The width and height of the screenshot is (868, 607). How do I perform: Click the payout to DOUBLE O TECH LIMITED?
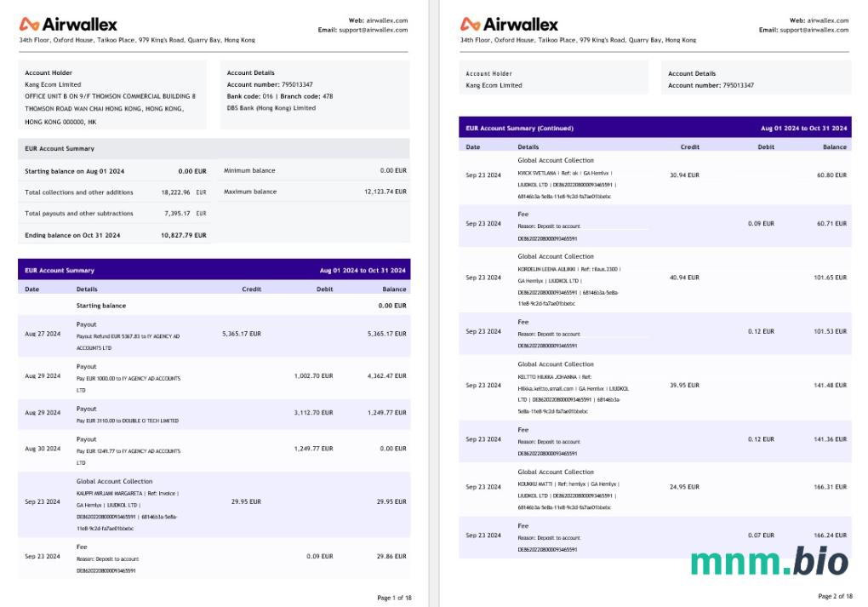pos(128,421)
